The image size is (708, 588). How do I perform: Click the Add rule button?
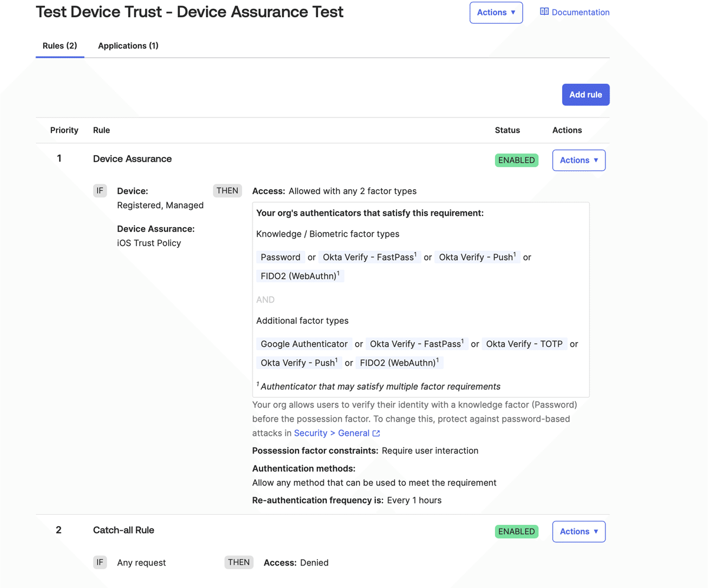click(585, 94)
